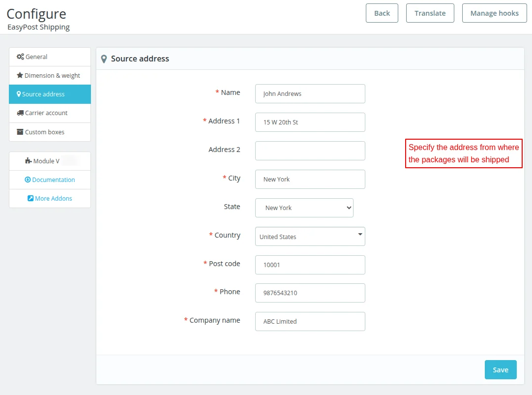Image resolution: width=532 pixels, height=395 pixels.
Task: Click the Company name text field
Action: (310, 321)
